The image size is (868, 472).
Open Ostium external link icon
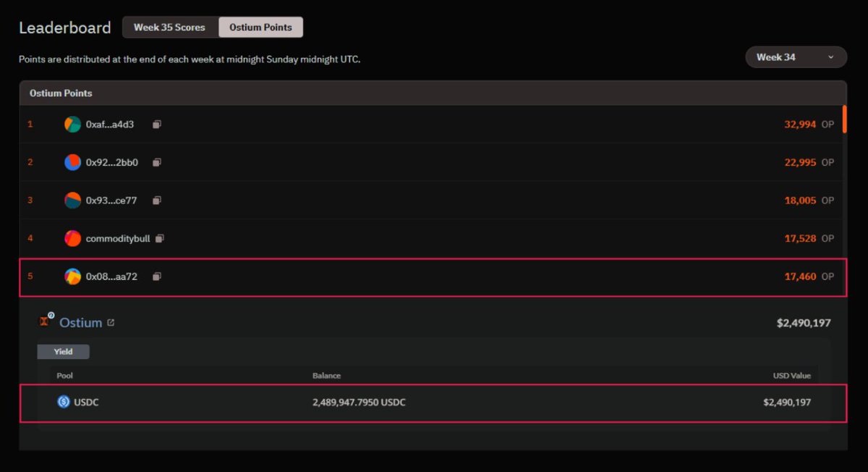(111, 323)
